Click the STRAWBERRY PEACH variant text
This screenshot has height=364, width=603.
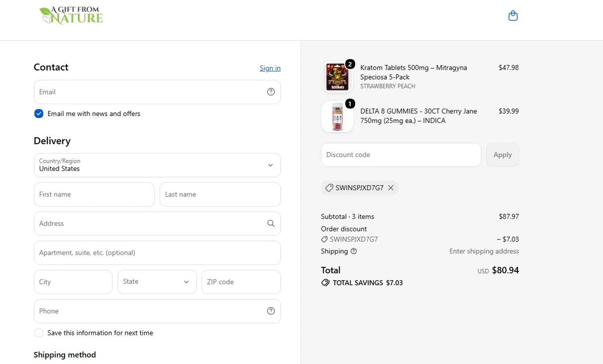coord(388,86)
